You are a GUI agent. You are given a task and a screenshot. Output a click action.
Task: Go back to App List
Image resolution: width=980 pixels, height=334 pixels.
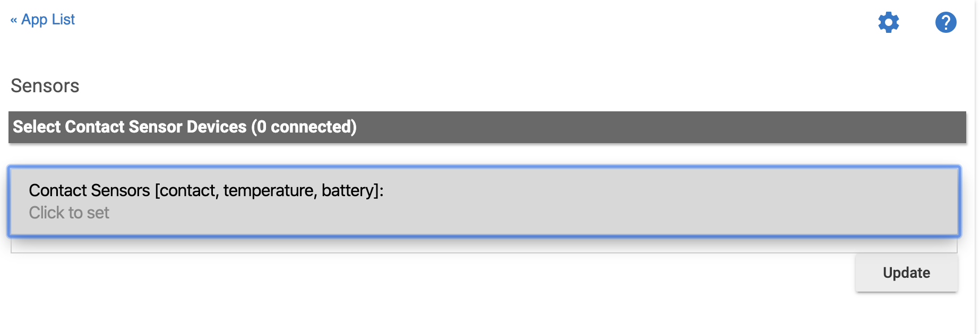(42, 20)
